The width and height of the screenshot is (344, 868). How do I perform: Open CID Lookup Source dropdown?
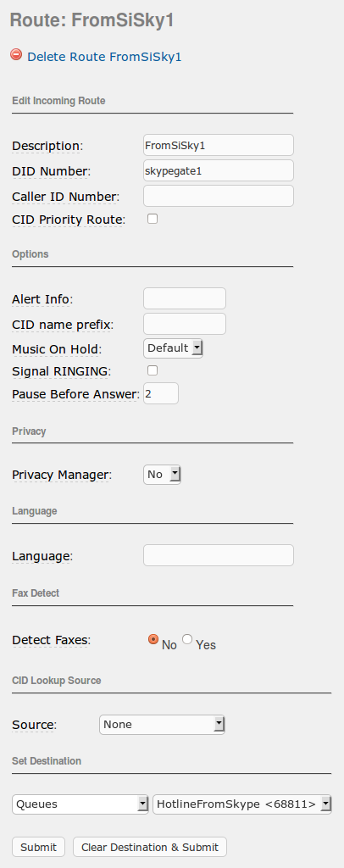162,724
